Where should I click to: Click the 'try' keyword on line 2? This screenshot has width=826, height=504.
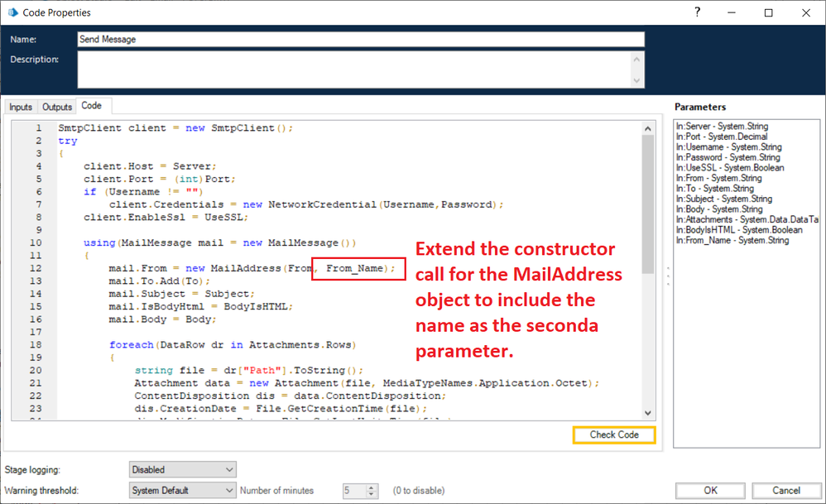click(68, 141)
